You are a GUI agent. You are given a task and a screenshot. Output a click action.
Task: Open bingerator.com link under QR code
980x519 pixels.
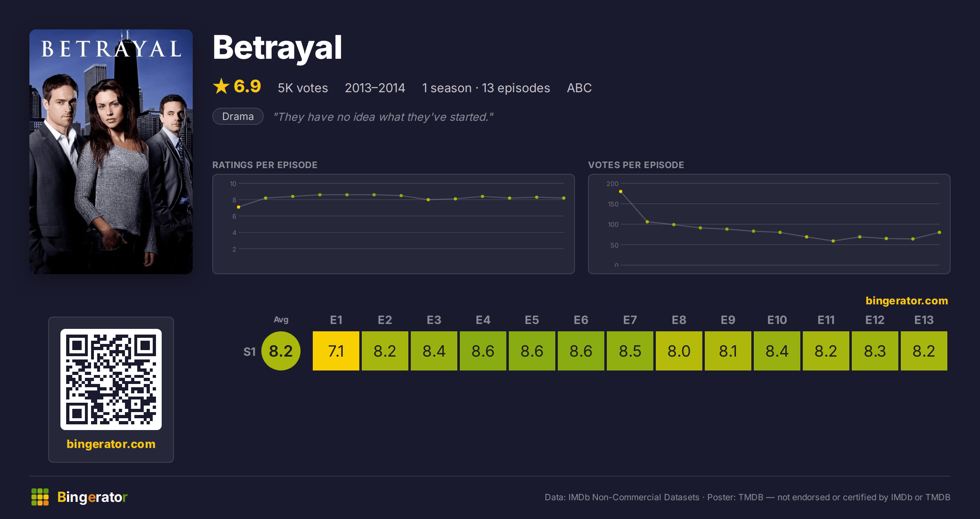pos(111,444)
